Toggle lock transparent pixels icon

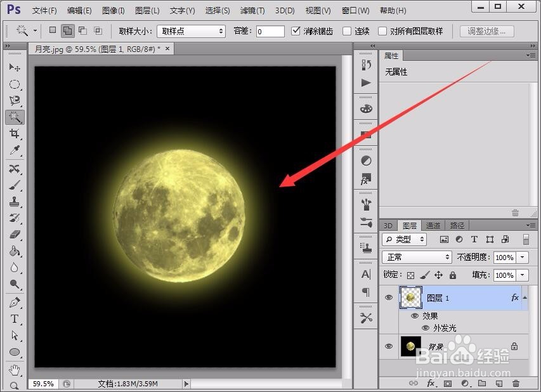pos(410,275)
